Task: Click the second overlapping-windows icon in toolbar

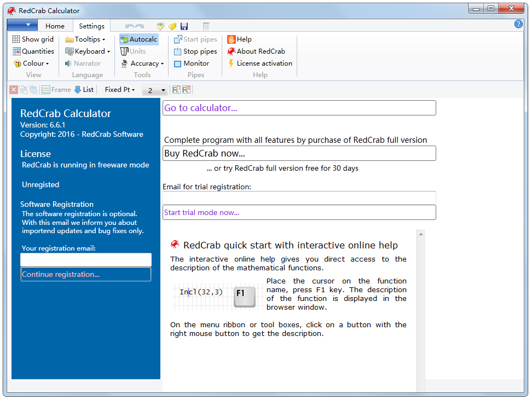Action: coord(33,90)
